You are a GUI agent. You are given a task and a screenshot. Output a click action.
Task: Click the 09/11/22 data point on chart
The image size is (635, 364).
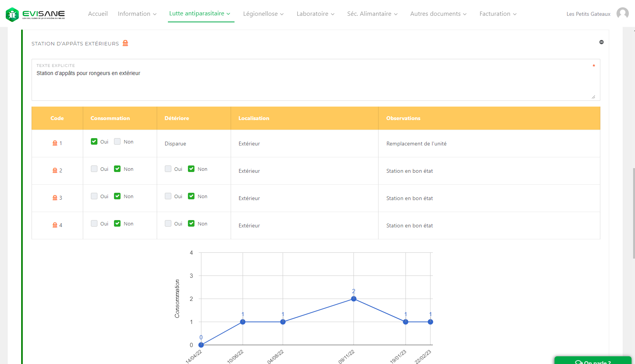354,299
